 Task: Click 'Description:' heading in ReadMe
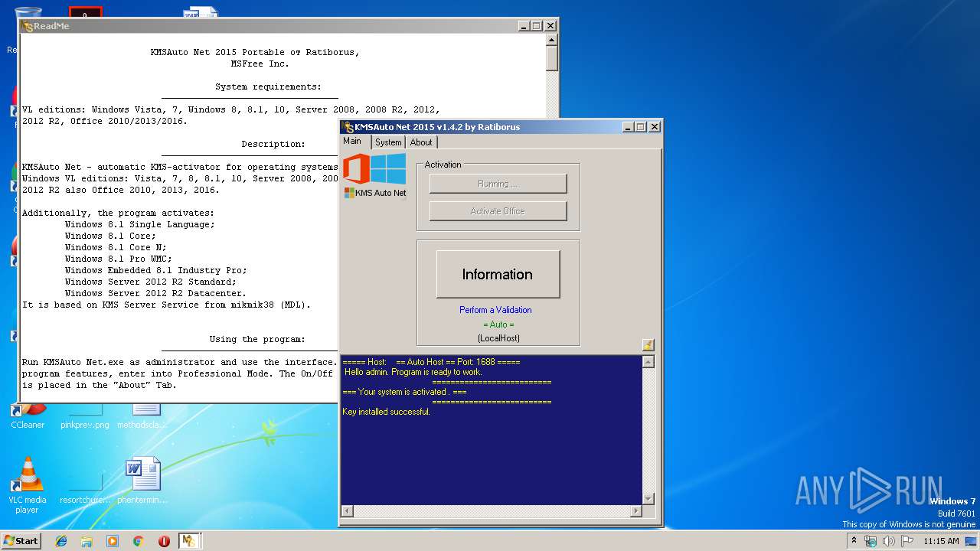[273, 144]
